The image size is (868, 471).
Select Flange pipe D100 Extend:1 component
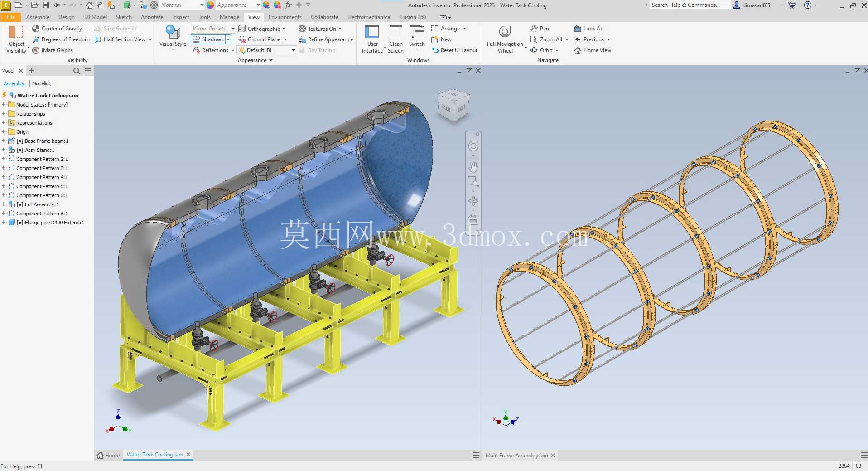(x=50, y=223)
